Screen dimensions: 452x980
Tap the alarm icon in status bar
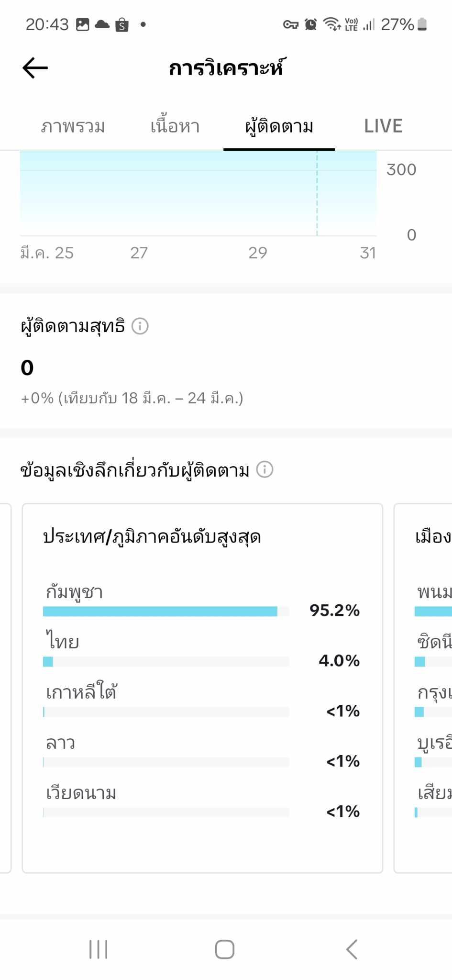pyautogui.click(x=311, y=24)
